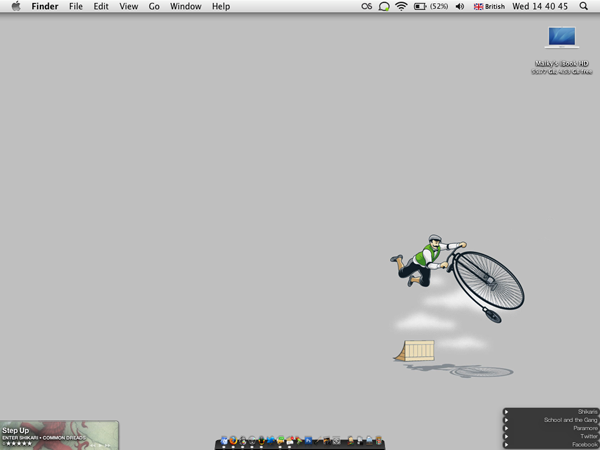Image resolution: width=600 pixels, height=450 pixels.
Task: Click the menu bar clock Wed 14 40 45
Action: (540, 7)
